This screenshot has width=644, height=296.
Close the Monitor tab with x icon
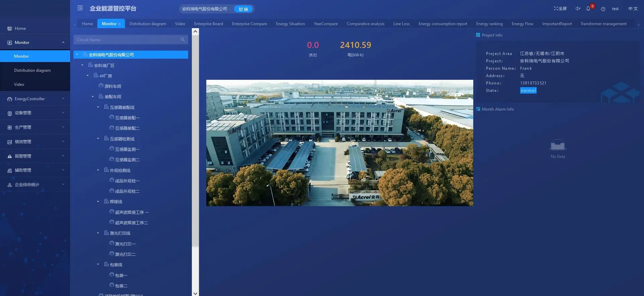pos(120,24)
